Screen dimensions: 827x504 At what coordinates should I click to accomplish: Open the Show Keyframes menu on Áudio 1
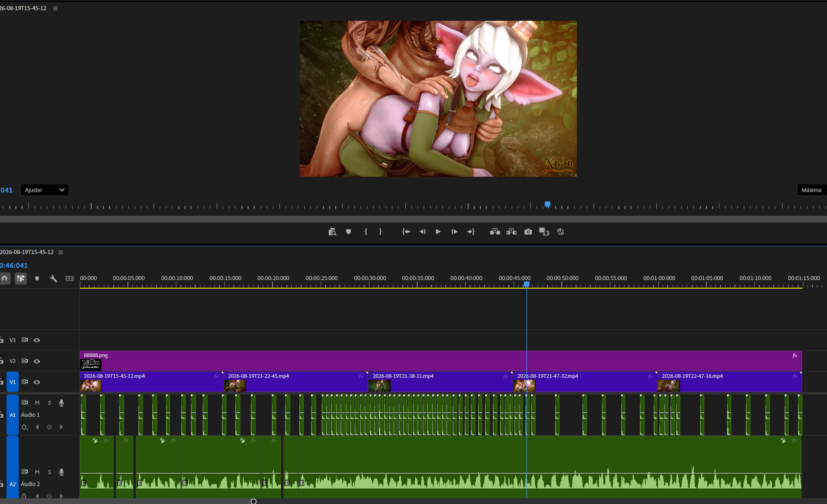coord(24,427)
